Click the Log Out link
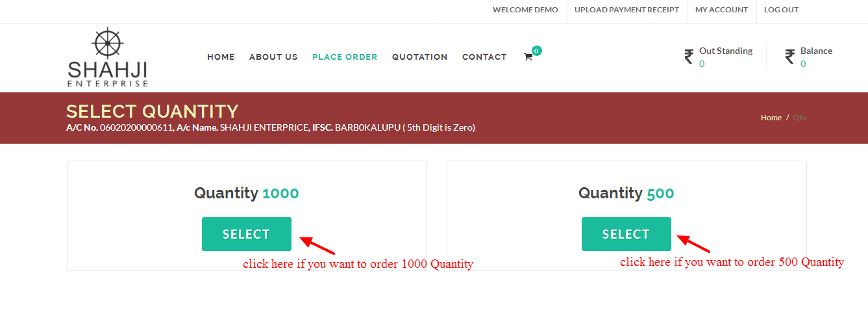The width and height of the screenshot is (868, 316). tap(781, 10)
